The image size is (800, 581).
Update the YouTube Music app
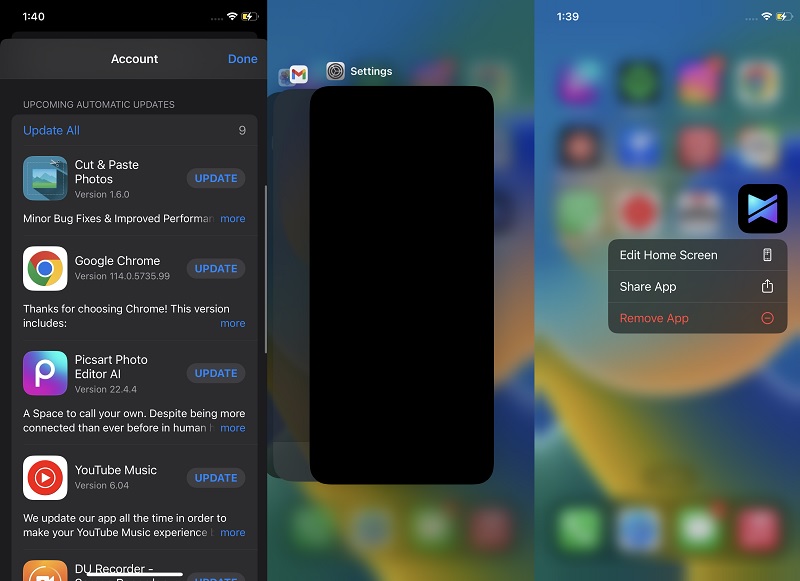tap(216, 478)
